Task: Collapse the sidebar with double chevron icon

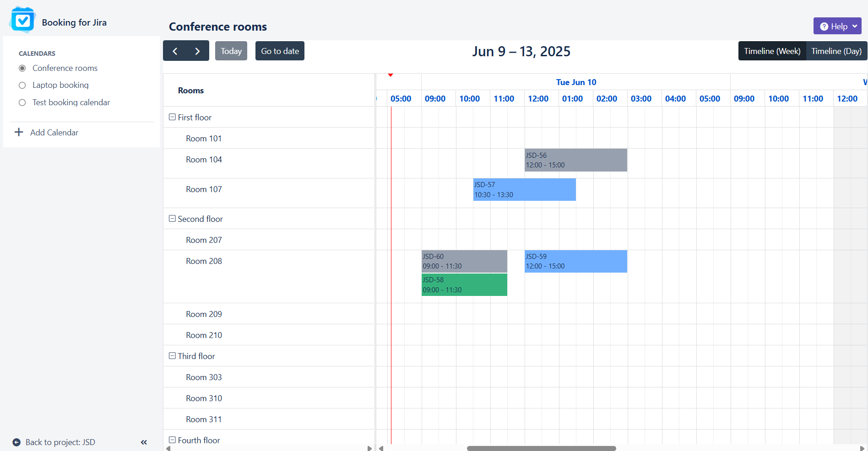Action: [x=144, y=442]
